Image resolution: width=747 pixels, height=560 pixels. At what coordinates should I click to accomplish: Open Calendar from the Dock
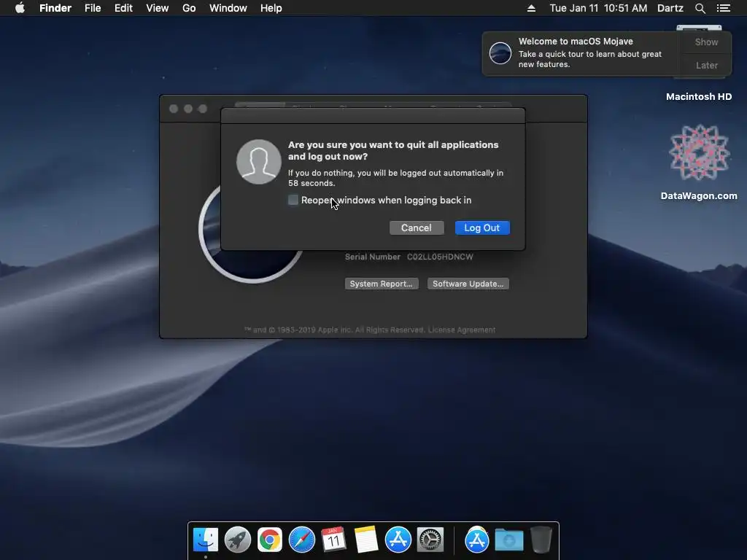(333, 540)
